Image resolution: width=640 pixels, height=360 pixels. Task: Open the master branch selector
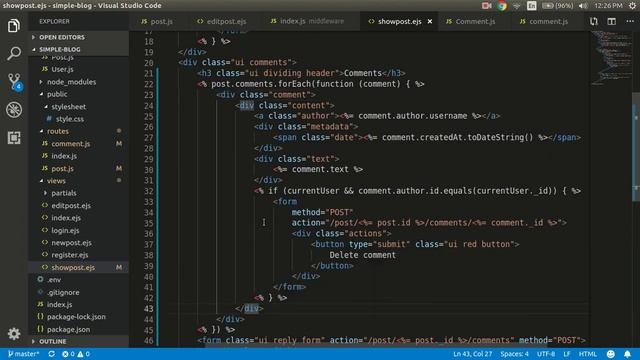(24, 354)
